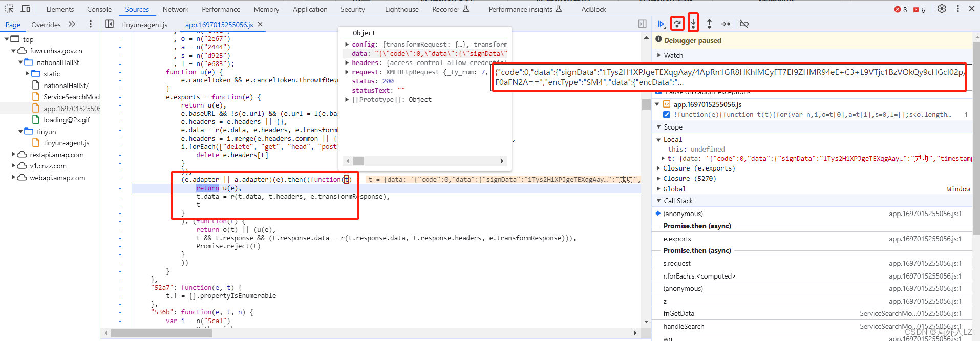Collapse nationalHallSt folder
This screenshot has width=980, height=341.
point(20,62)
